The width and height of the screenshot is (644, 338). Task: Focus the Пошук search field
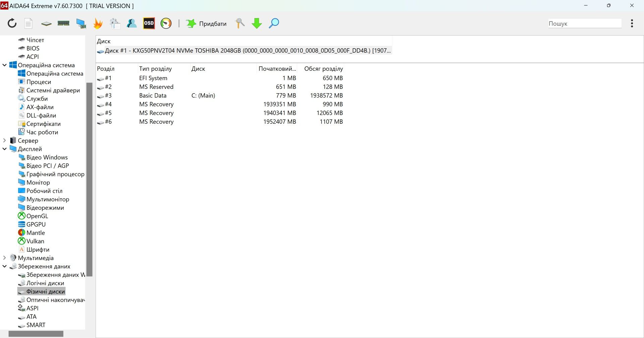click(585, 23)
